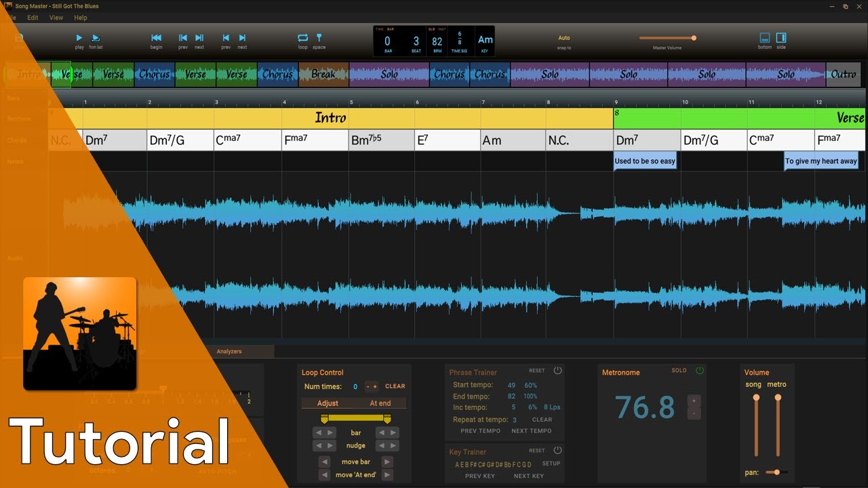868x488 pixels.
Task: Open the Edit menu
Action: (x=33, y=18)
